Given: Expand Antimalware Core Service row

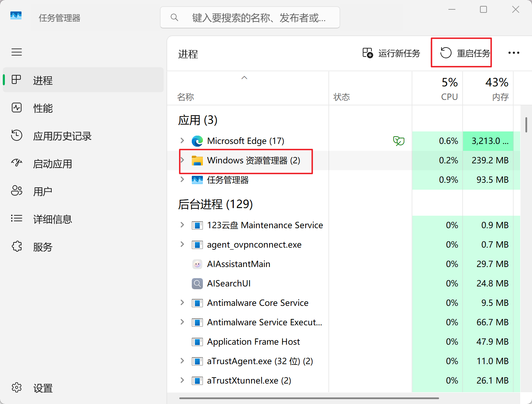Looking at the screenshot, I should point(182,302).
